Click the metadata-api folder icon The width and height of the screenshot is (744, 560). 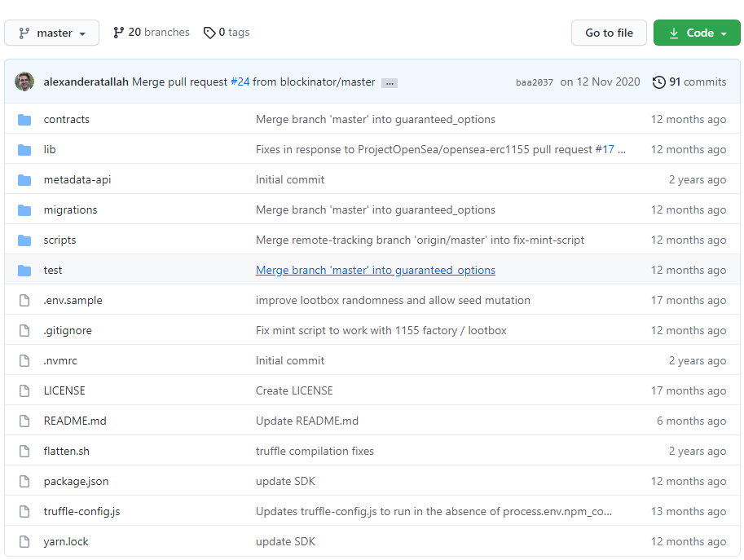24,180
